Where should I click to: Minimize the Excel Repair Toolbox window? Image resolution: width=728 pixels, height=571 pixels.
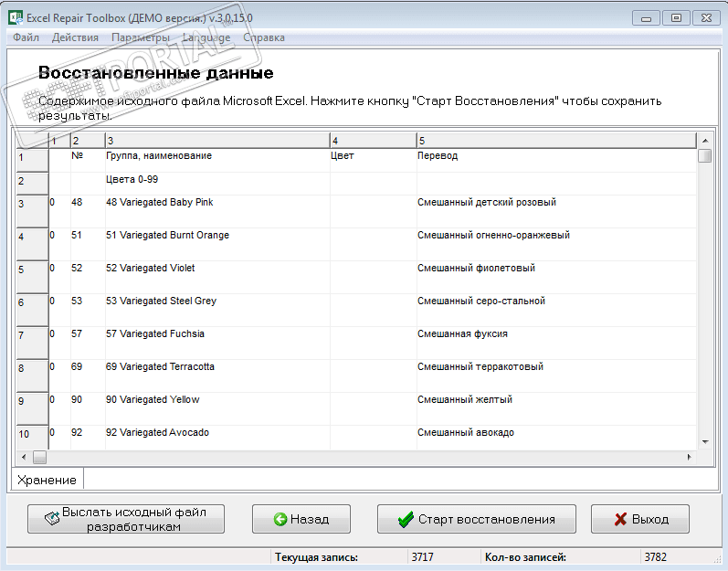pyautogui.click(x=646, y=18)
